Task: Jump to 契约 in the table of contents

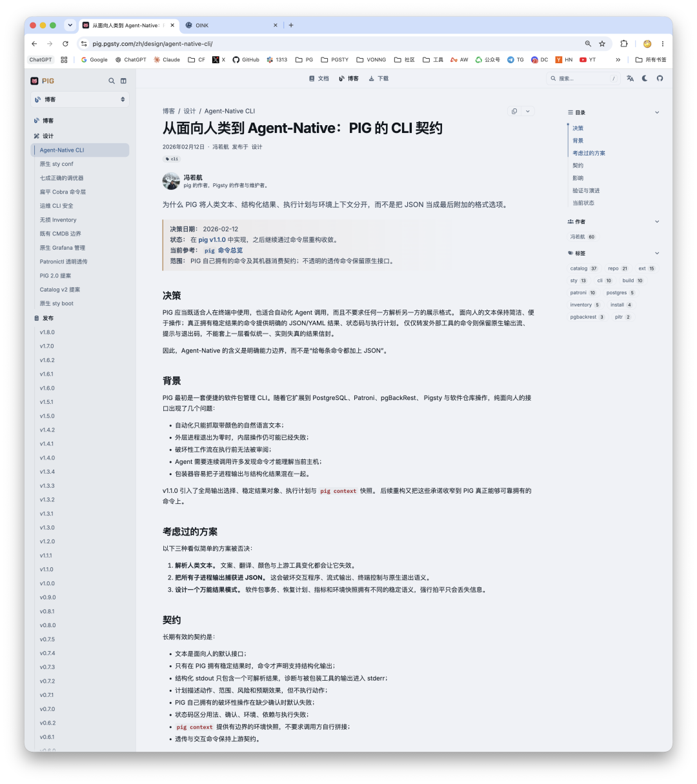Action: point(578,166)
